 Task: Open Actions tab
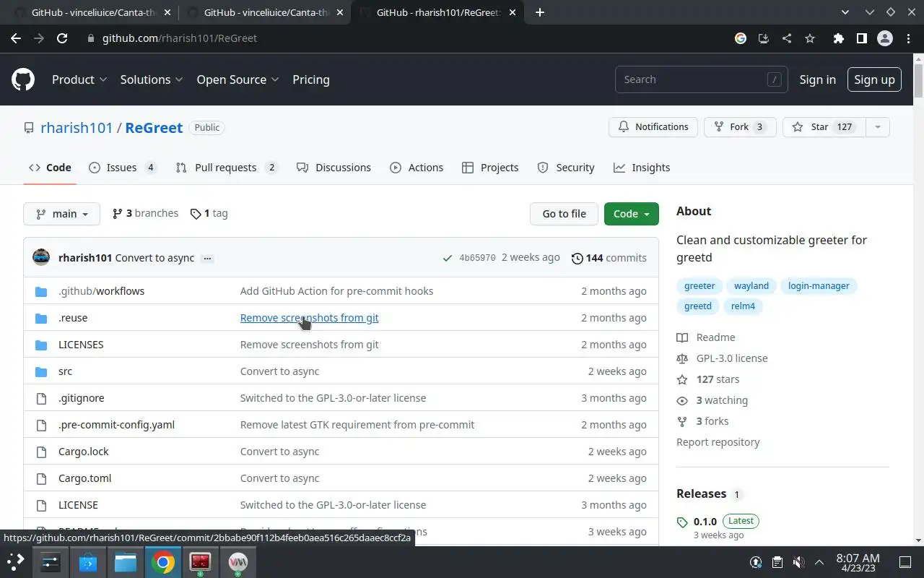(417, 168)
